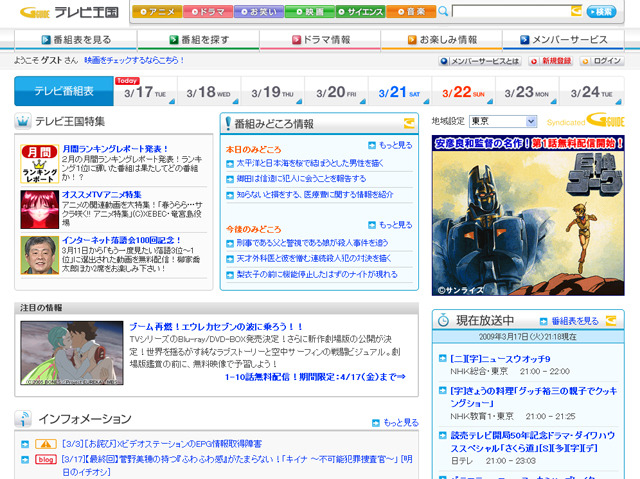Viewport: 640px width, 479px height.
Task: Click the テレビ番組表 blue tab
Action: [x=64, y=91]
